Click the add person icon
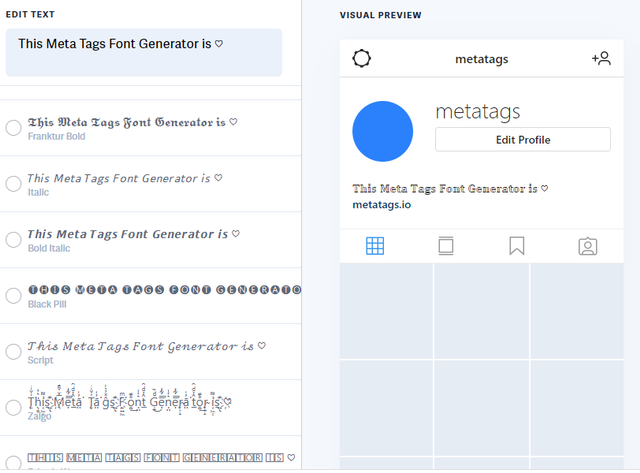Viewport: 640px width, 473px height. [x=601, y=58]
